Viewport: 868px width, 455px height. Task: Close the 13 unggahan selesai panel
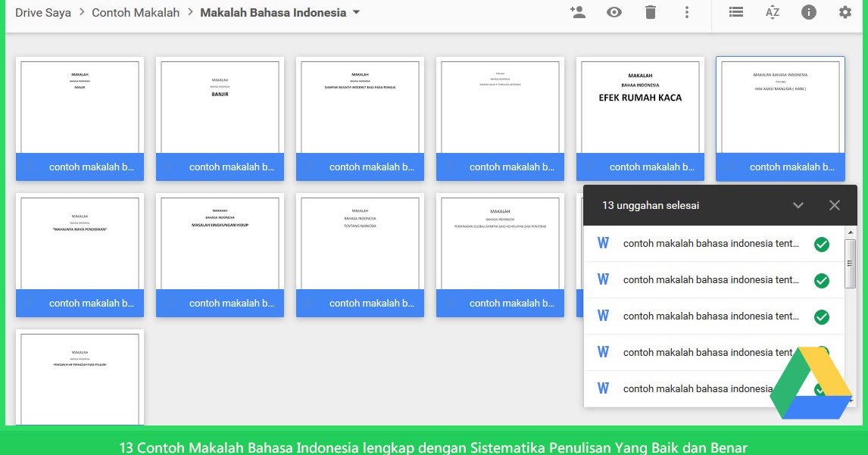[835, 205]
